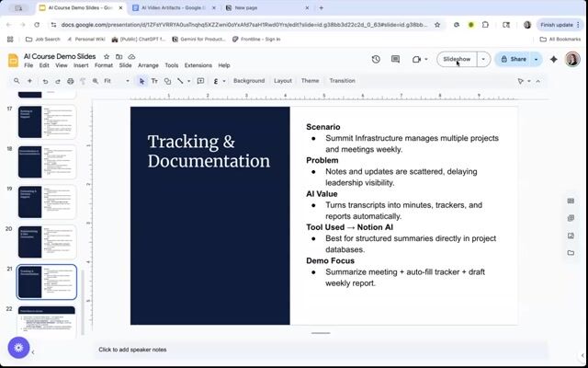This screenshot has height=368, width=588.
Task: Select slide 20 thumbnail
Action: click(x=47, y=242)
